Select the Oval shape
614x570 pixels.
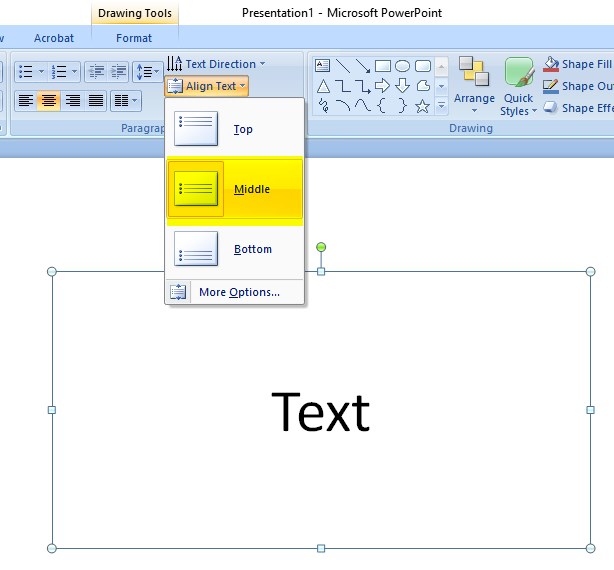(402, 66)
